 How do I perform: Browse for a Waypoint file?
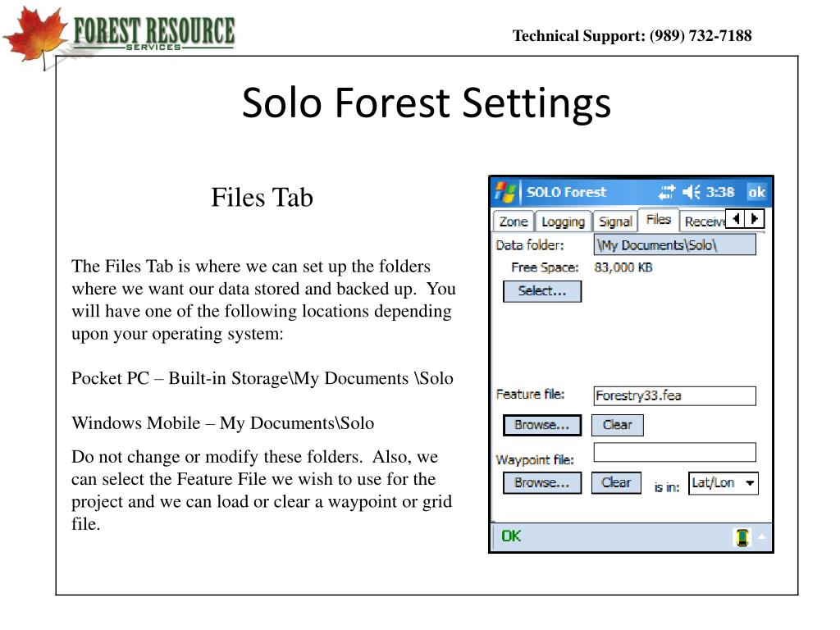pos(541,482)
